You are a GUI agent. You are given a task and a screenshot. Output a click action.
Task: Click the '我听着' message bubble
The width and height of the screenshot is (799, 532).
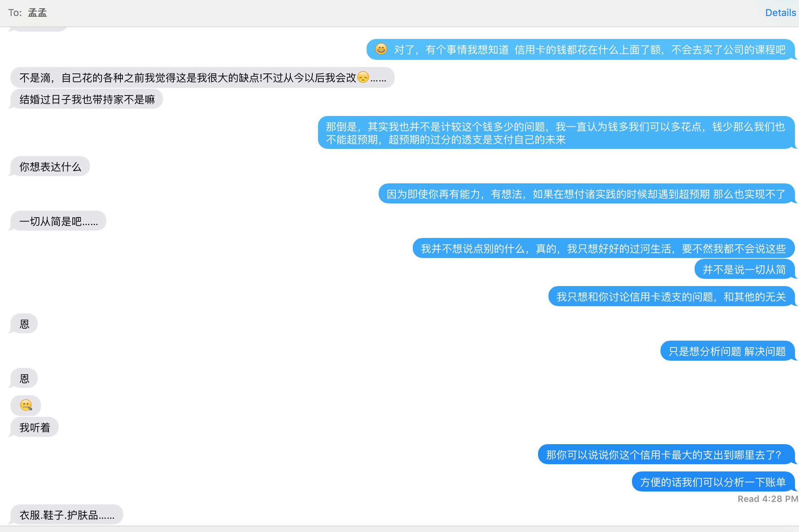click(x=35, y=427)
